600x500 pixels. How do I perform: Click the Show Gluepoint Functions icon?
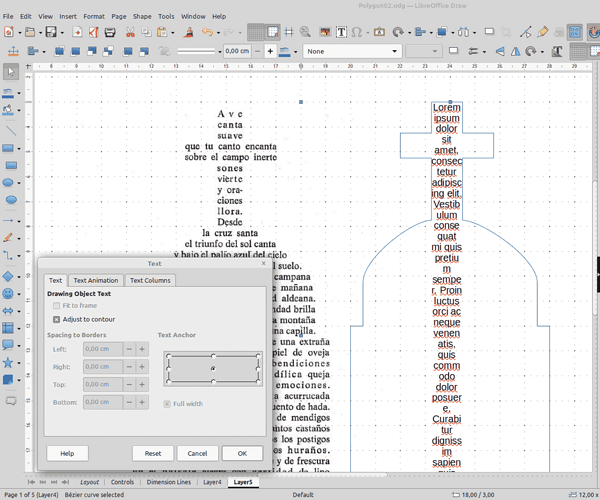point(543,32)
